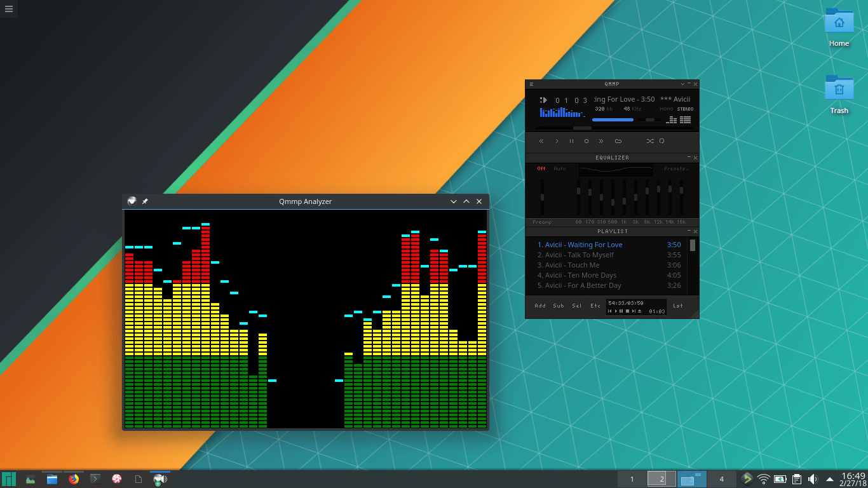This screenshot has height=488, width=868.
Task: Select track 'Avicii - For A Better Day'
Action: coord(609,285)
